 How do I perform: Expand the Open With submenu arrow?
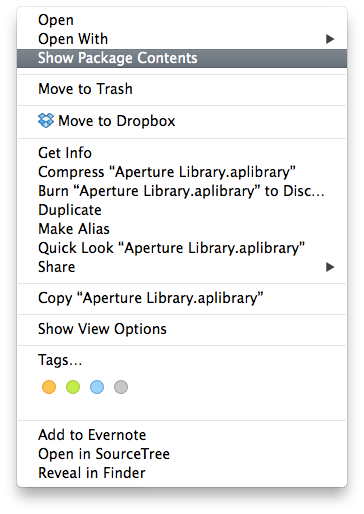[x=330, y=39]
